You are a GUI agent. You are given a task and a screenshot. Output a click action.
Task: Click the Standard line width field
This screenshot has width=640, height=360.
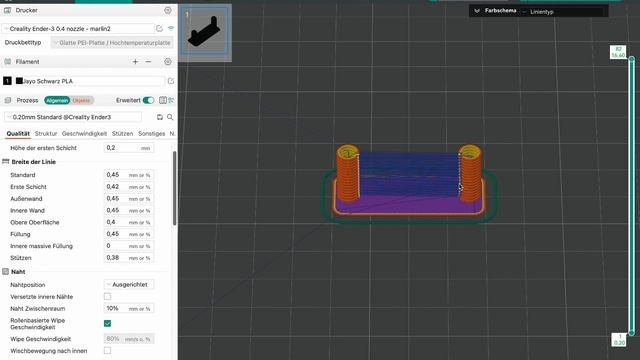click(129, 175)
